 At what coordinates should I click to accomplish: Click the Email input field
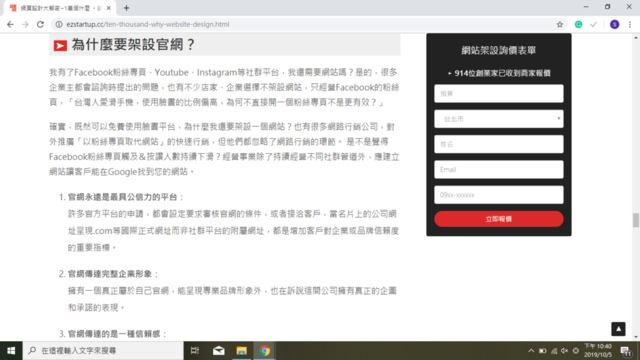(x=499, y=169)
